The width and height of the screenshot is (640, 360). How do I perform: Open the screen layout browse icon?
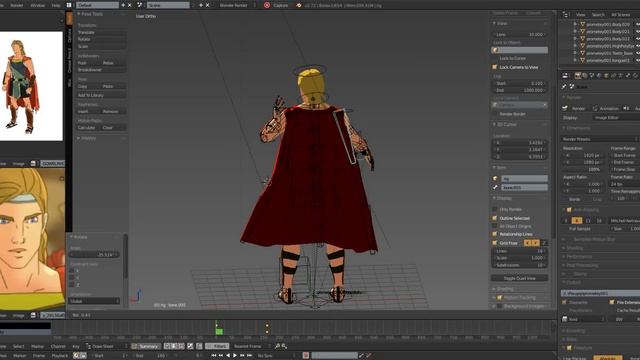pos(69,5)
